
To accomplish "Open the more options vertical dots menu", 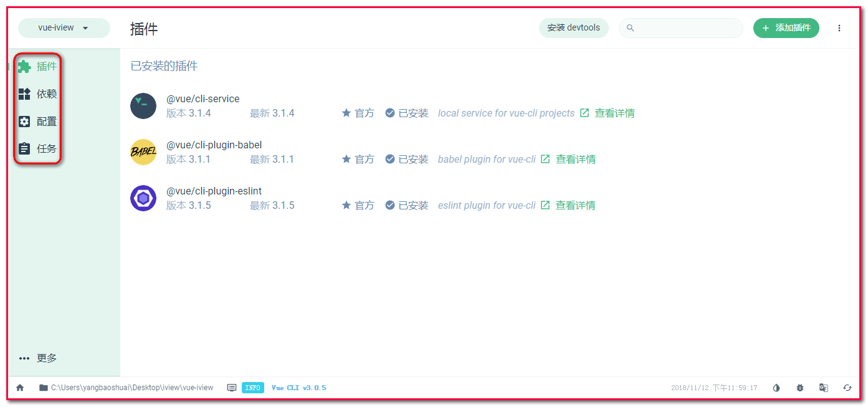I will [839, 28].
